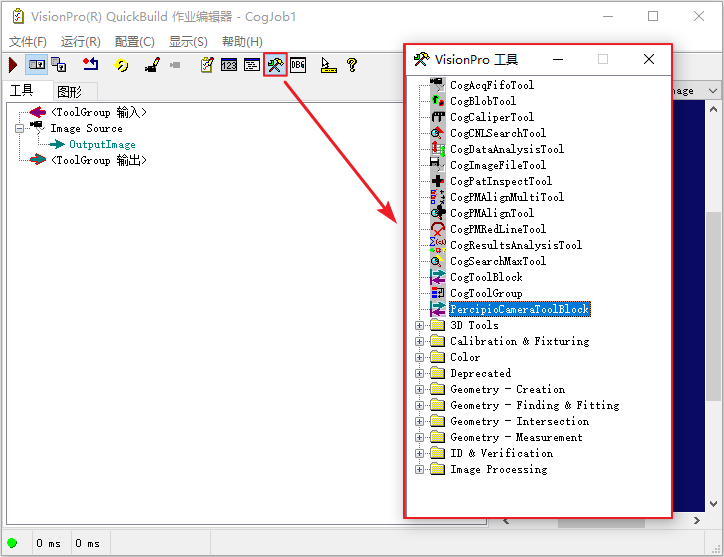Screen dimensions: 724x557
Task: Click the CogPMRedLineTool icon
Action: 438,229
